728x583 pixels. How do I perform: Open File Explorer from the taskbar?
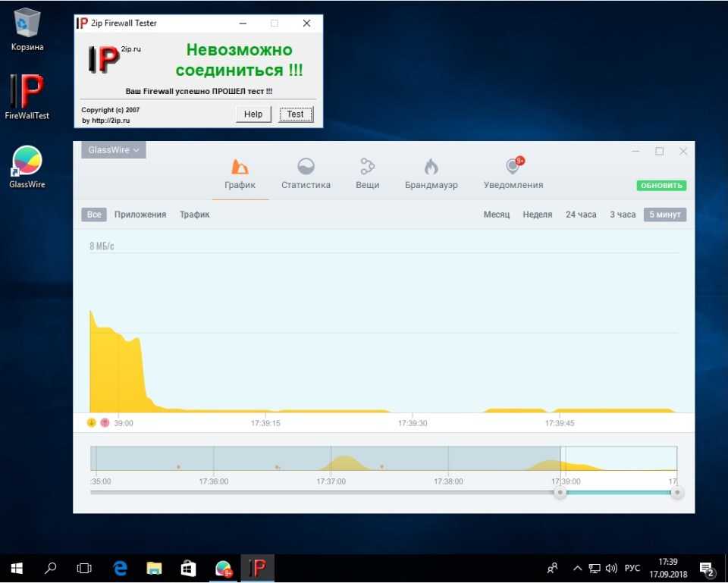pos(154,568)
